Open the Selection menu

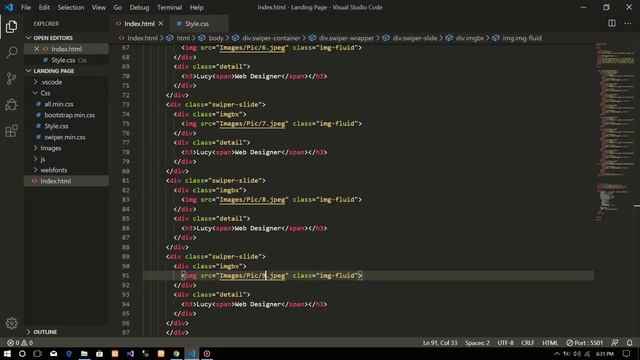click(x=71, y=7)
